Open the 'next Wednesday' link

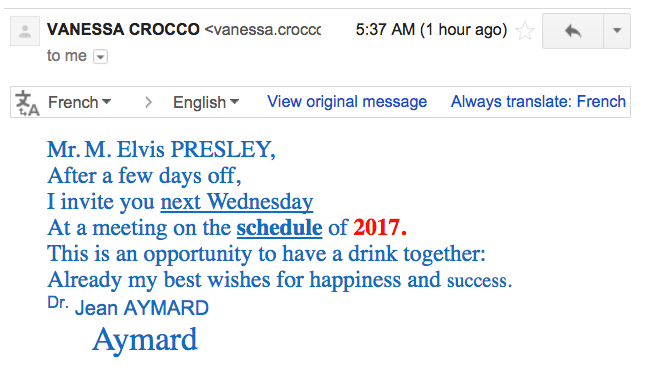point(237,202)
